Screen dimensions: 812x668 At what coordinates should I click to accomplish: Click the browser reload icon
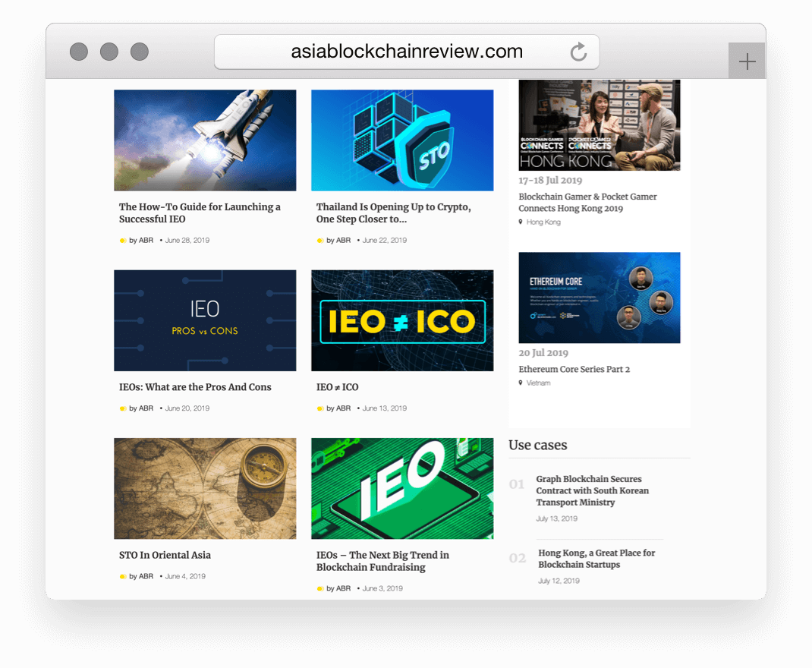click(578, 52)
